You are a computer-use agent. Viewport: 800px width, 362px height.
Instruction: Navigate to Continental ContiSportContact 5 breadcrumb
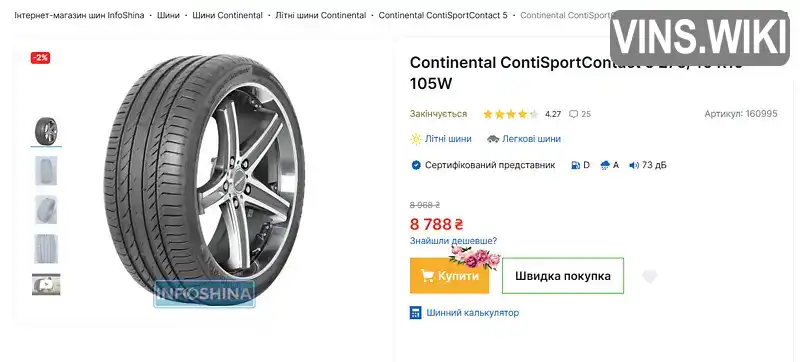443,15
